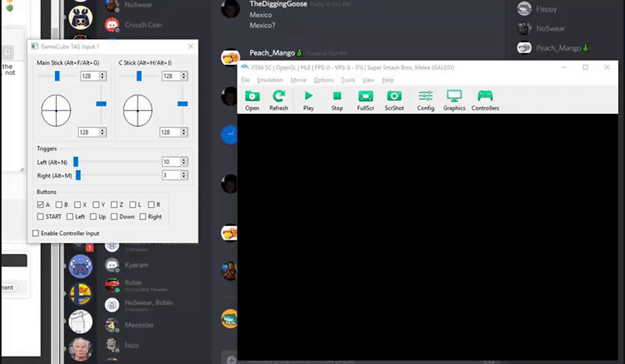Check the START button checkbox

pos(41,216)
